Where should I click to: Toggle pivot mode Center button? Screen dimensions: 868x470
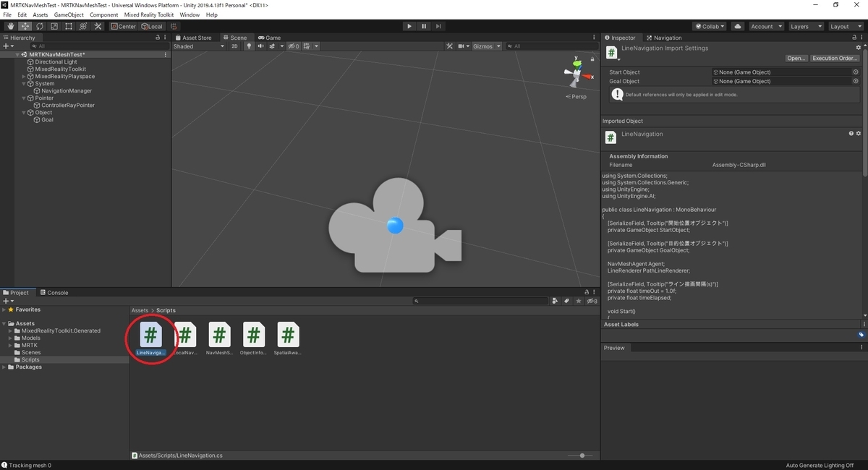tap(124, 26)
